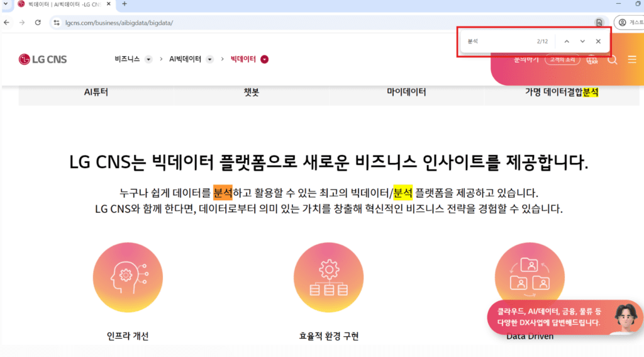Viewport: 644px width, 357px height.
Task: Click the 고객의 소리 button
Action: (562, 60)
